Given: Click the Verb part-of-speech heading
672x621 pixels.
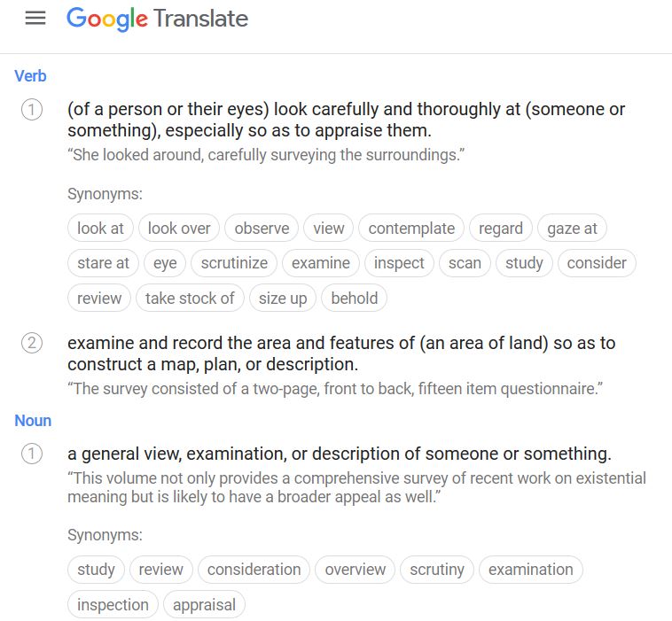Looking at the screenshot, I should click(x=30, y=76).
